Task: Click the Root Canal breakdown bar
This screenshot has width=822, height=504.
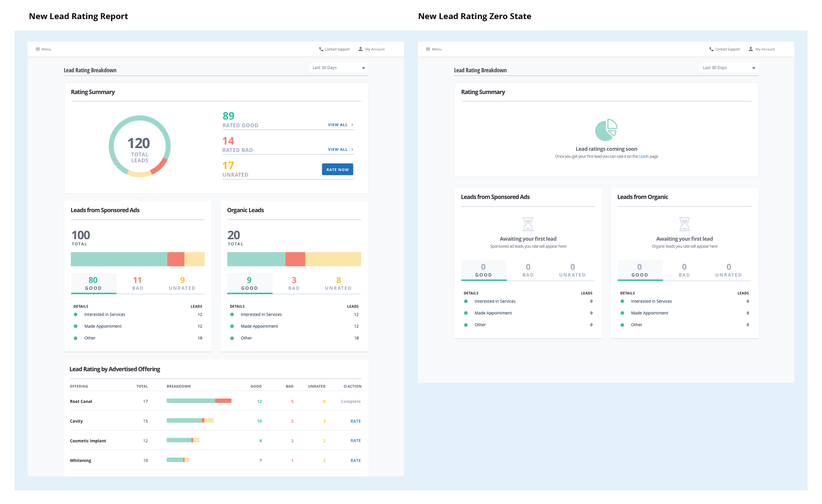Action: coord(199,401)
